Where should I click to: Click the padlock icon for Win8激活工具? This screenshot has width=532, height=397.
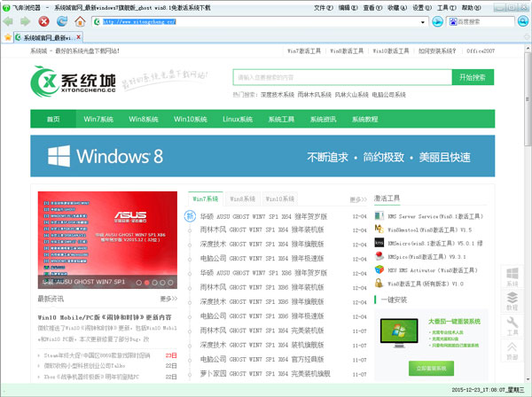click(379, 283)
